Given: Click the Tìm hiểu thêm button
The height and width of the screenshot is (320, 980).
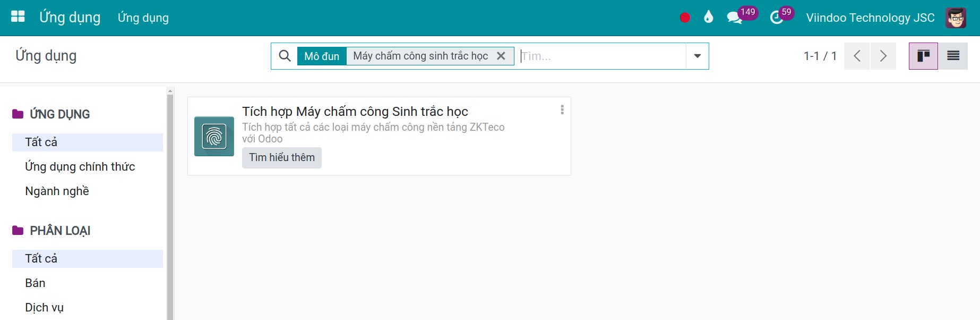Looking at the screenshot, I should [282, 157].
